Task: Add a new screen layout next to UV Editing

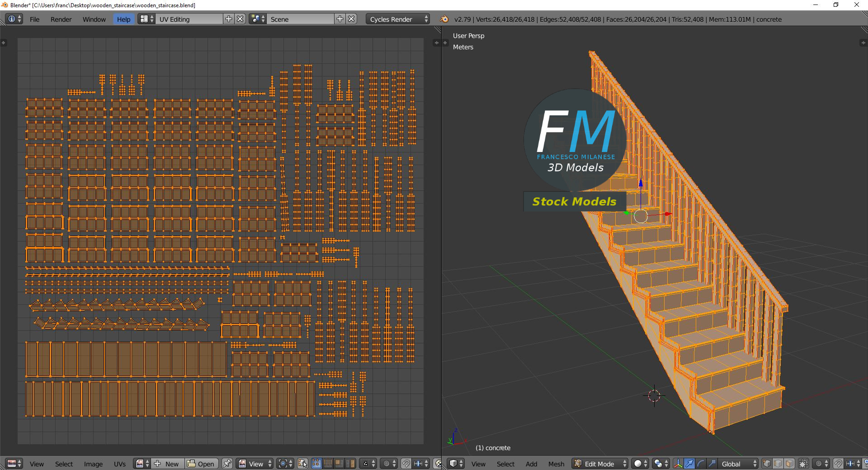Action: (x=229, y=19)
